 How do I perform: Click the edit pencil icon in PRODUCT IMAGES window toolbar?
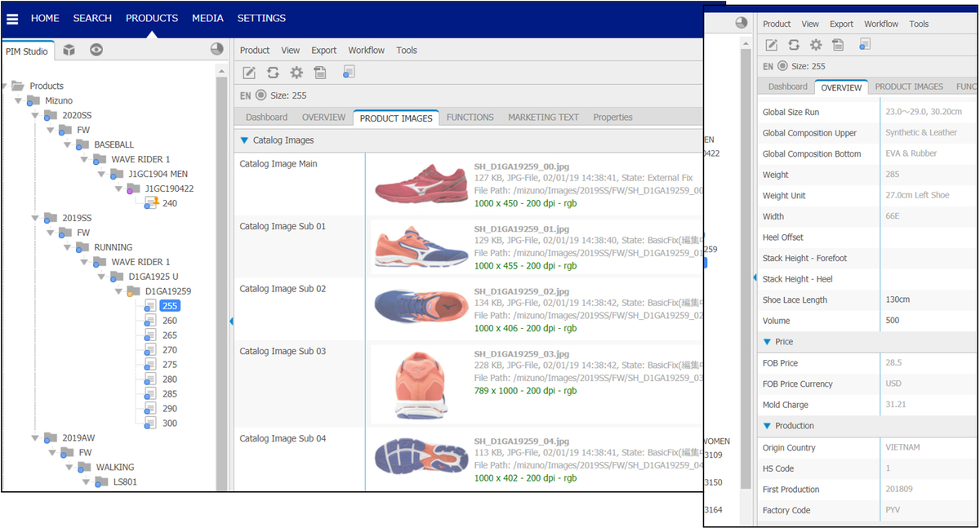[250, 73]
